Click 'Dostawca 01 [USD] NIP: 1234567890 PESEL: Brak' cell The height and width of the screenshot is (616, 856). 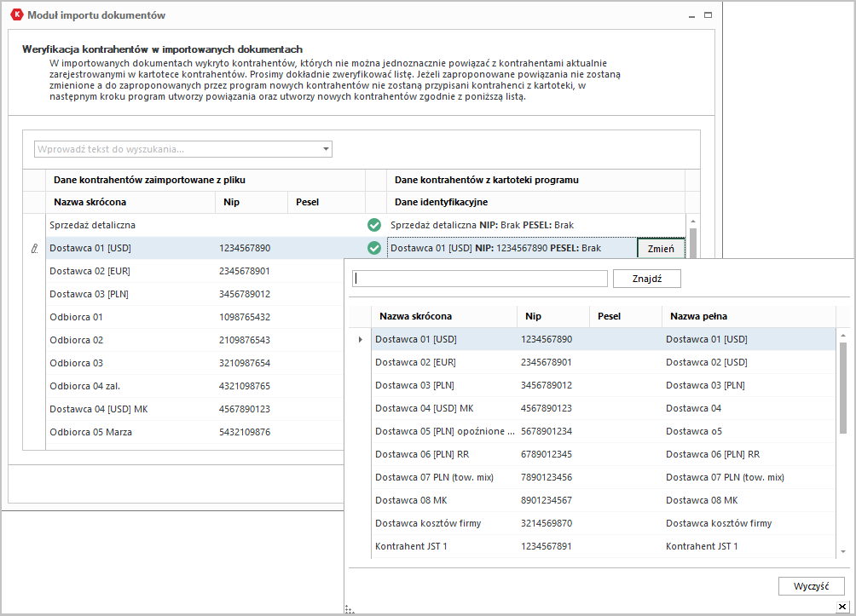[x=512, y=248]
